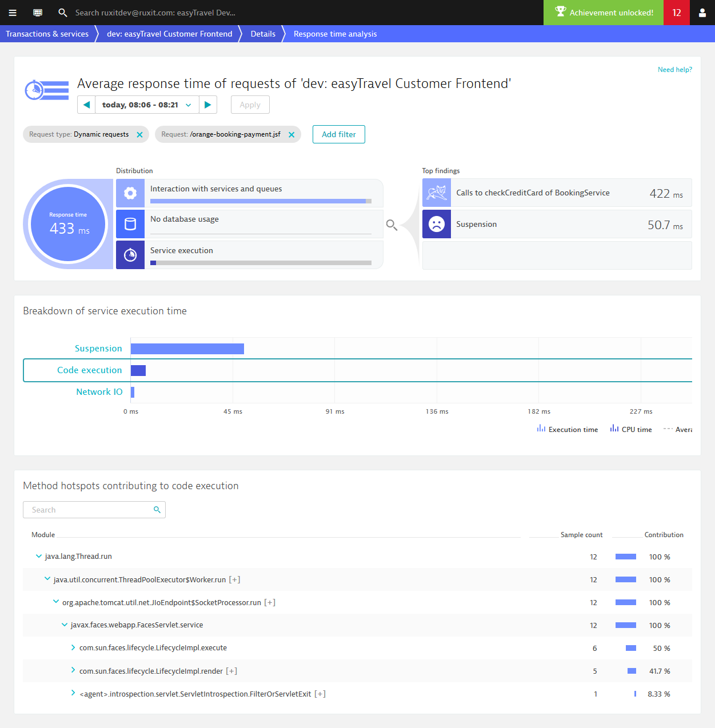Click [+] next to FilterOrServletExit
Viewport: 715px width, 728px height.
pyautogui.click(x=320, y=694)
